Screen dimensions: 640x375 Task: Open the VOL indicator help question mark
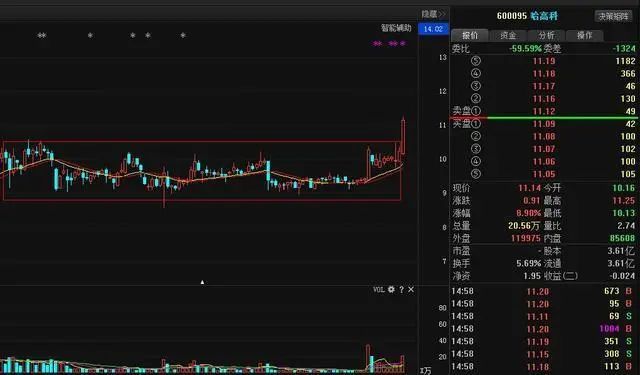(402, 289)
